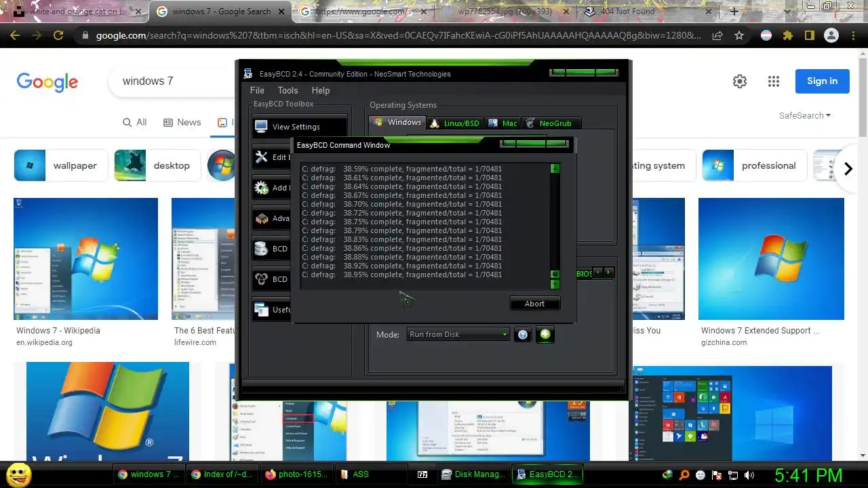Click the bookmark star in address bar
The image size is (868, 488).
tap(738, 35)
